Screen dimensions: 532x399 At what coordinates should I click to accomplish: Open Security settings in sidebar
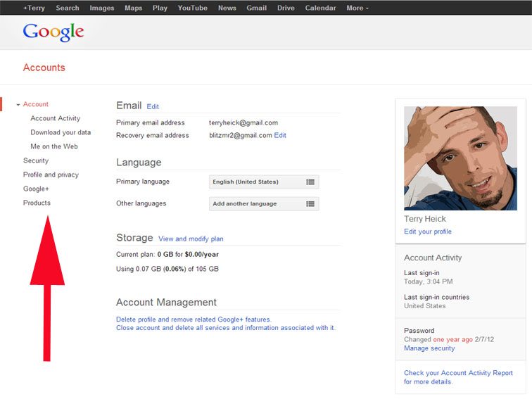coord(36,160)
